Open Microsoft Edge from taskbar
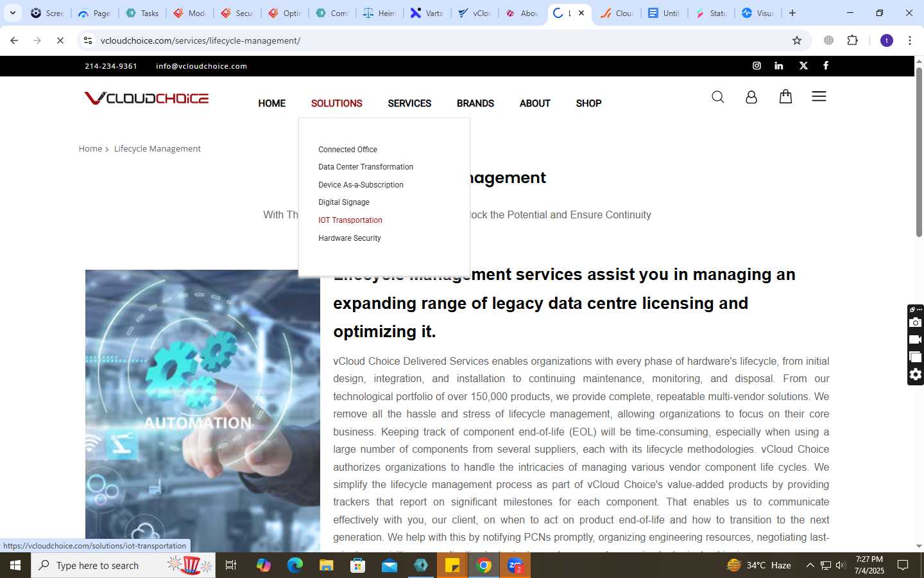This screenshot has height=578, width=924. 295,565
